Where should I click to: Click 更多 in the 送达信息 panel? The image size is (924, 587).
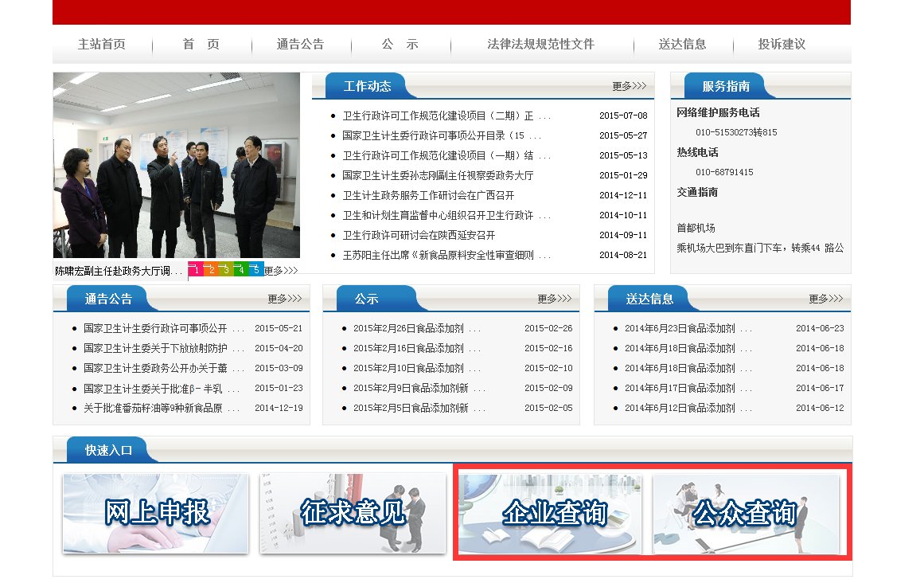pyautogui.click(x=826, y=299)
